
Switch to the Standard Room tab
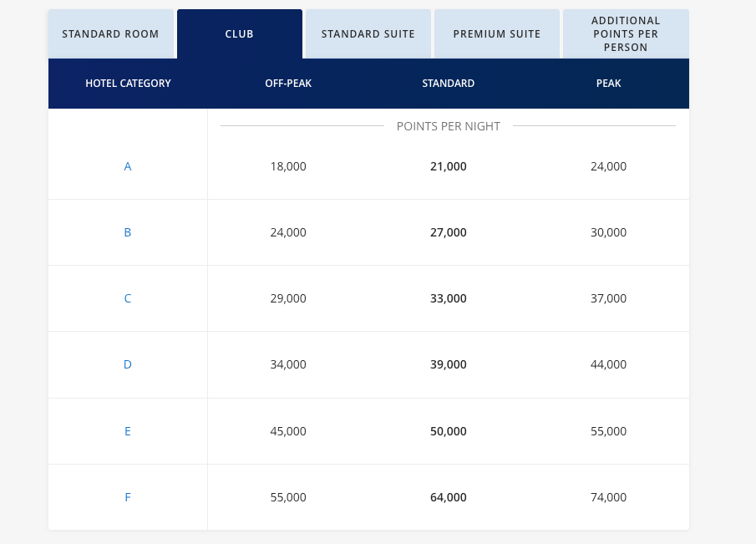110,34
